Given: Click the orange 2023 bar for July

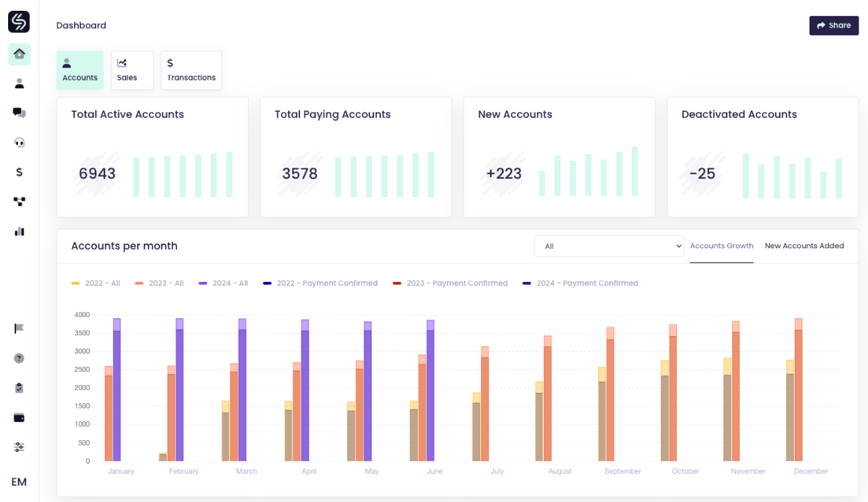Looking at the screenshot, I should coord(485,404).
